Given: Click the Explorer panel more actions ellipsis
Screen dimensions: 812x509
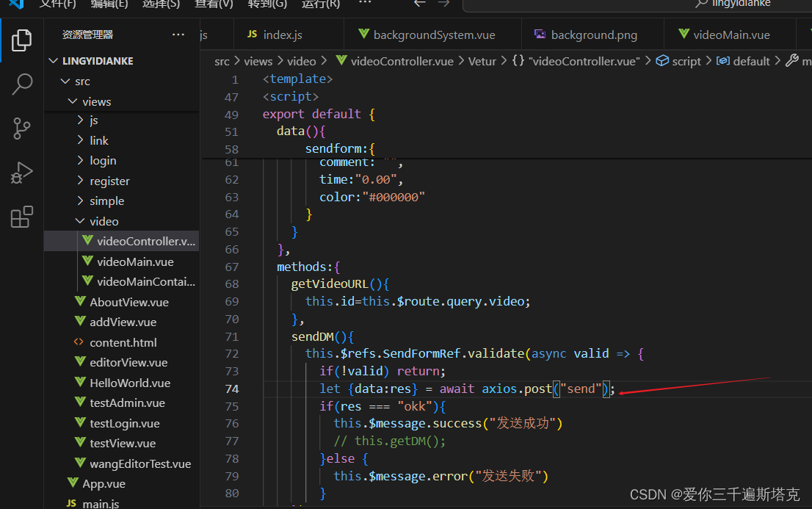Looking at the screenshot, I should 178,35.
